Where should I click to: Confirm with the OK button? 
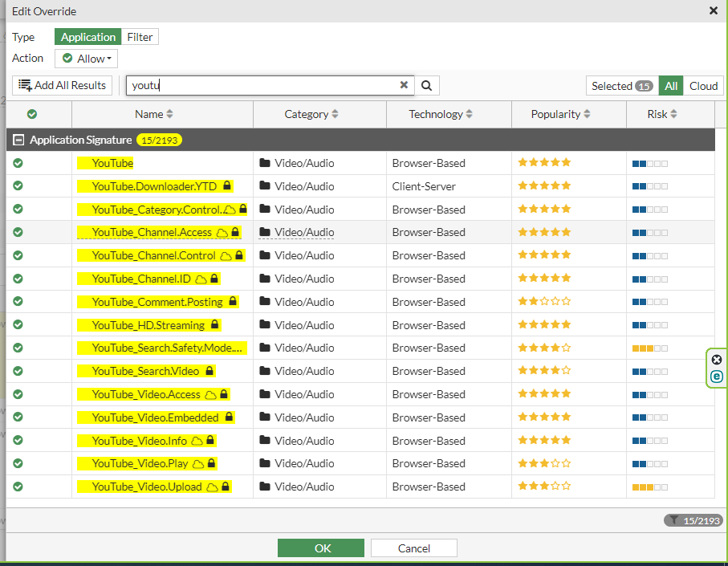[x=321, y=548]
